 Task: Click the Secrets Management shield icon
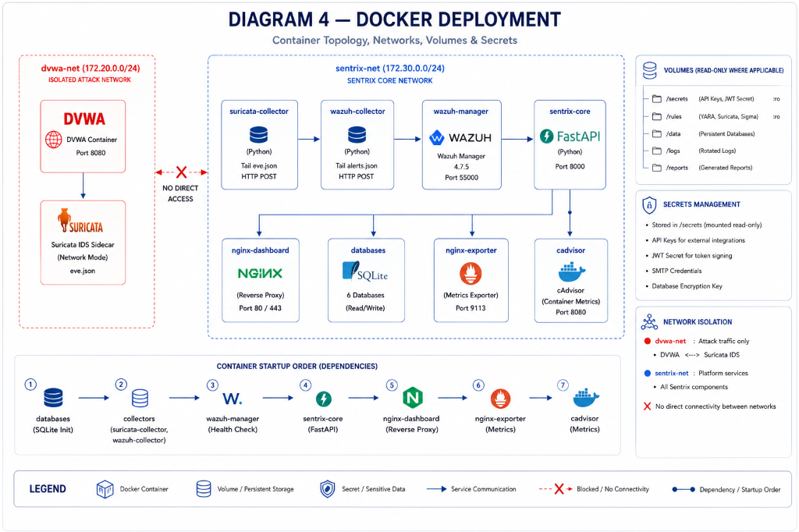(x=649, y=205)
